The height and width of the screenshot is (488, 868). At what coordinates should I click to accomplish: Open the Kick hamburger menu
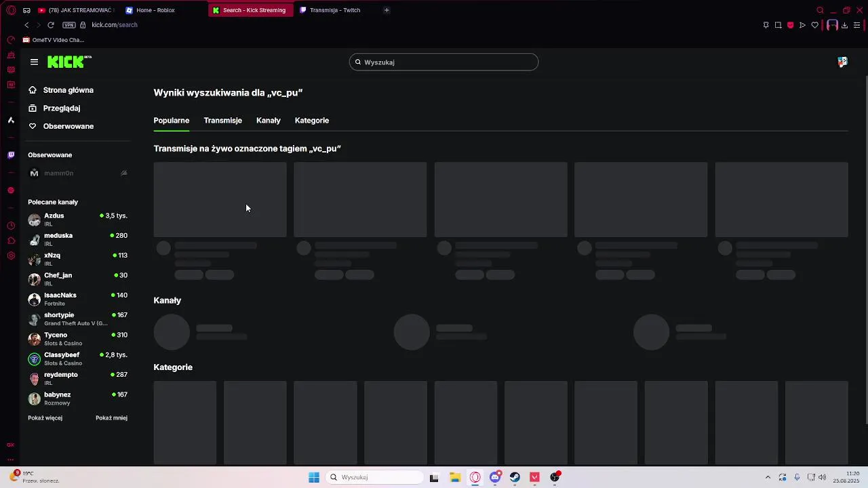click(x=34, y=62)
